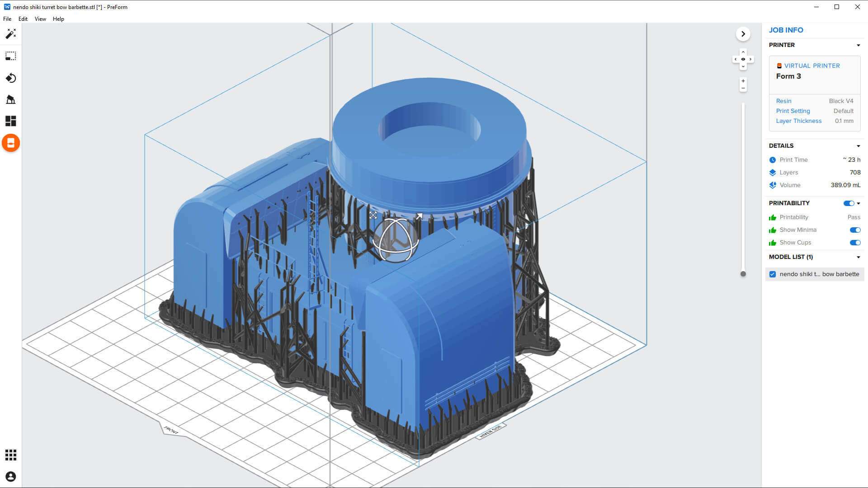Image resolution: width=868 pixels, height=488 pixels.
Task: Select the Size tool with dashed rectangle icon
Action: 10,56
